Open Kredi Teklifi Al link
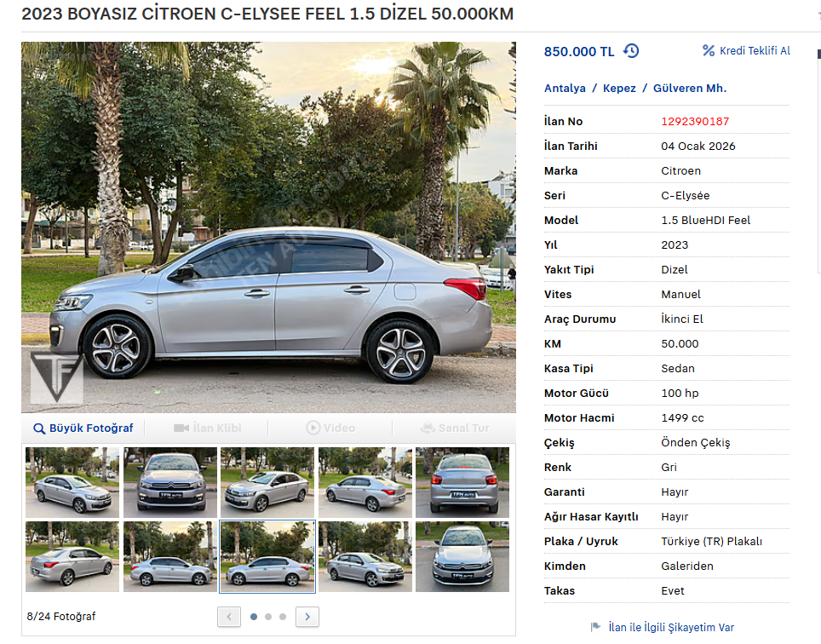The height and width of the screenshot is (644, 821). tap(755, 51)
